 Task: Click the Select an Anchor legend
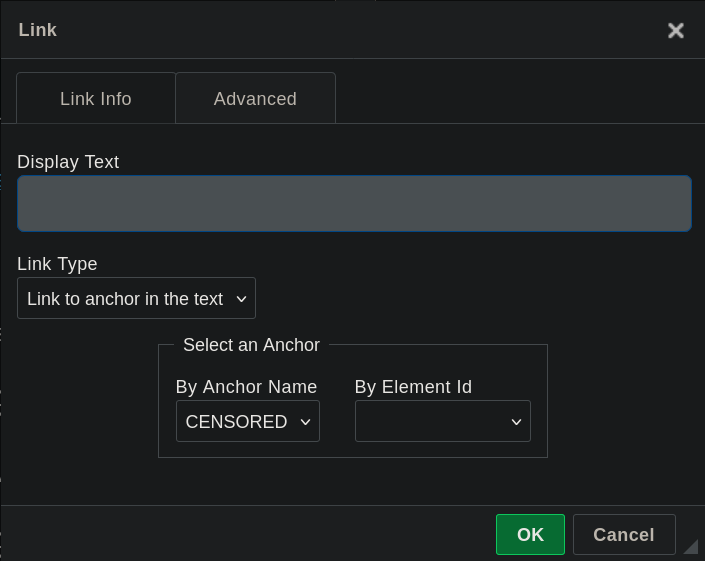[251, 345]
